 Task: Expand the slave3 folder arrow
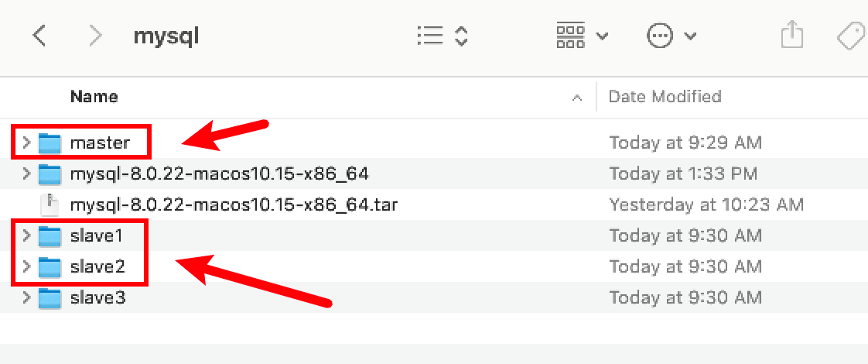tap(26, 297)
